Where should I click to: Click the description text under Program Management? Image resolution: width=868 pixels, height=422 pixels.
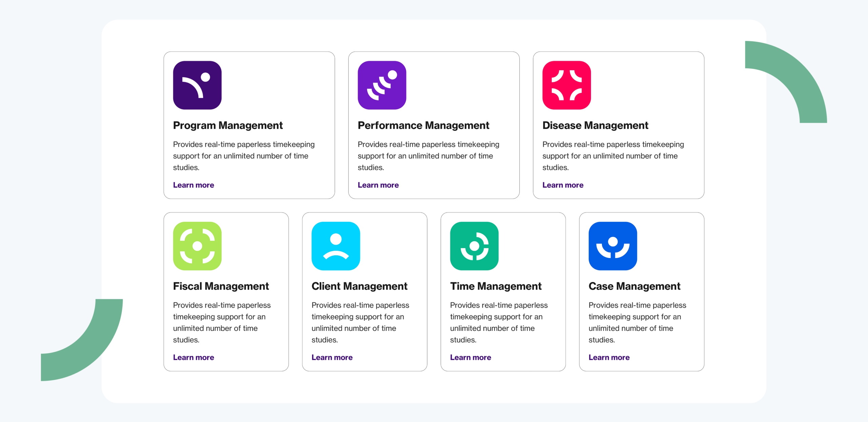244,156
